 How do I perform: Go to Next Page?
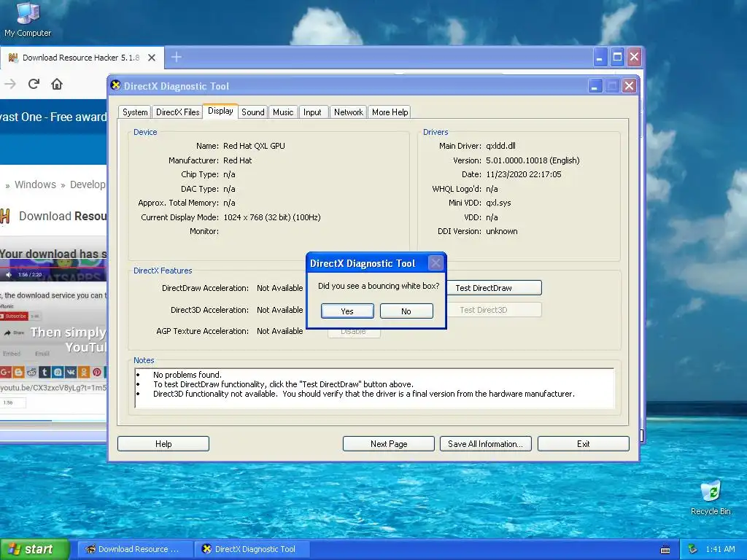[389, 444]
